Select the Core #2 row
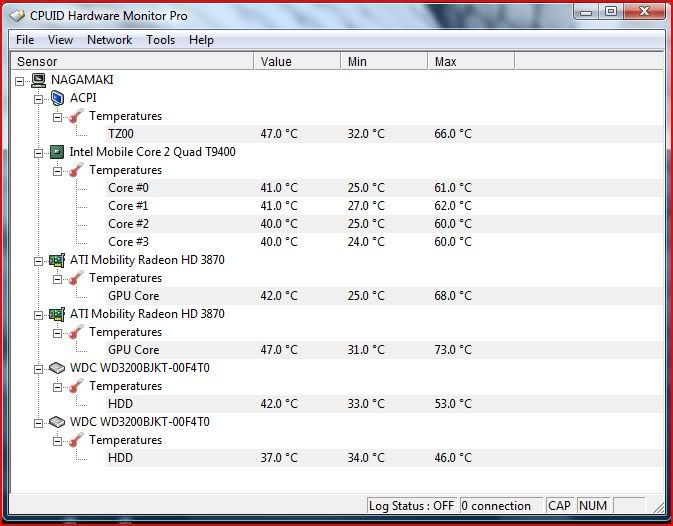Viewport: 673px width, 526px height. [x=384, y=224]
